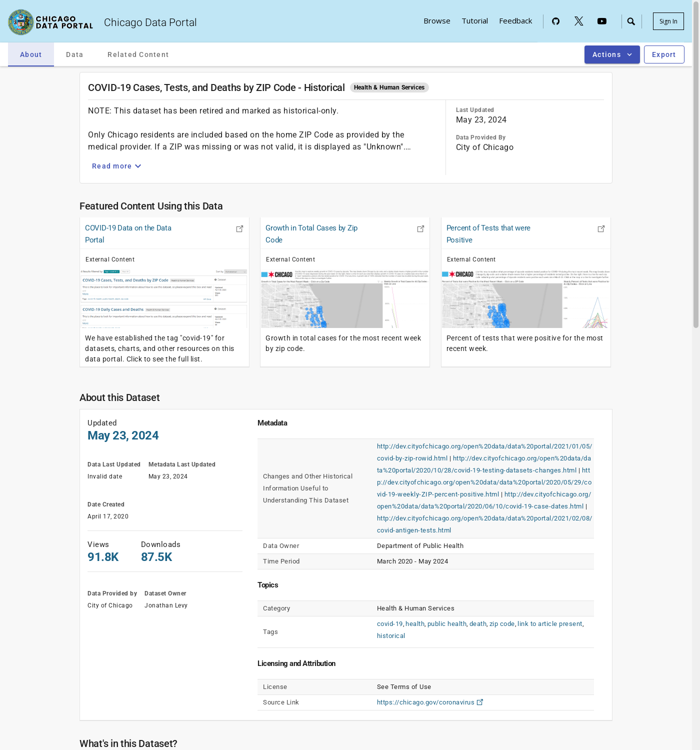
Task: Click the covid-19 tag
Action: point(389,624)
